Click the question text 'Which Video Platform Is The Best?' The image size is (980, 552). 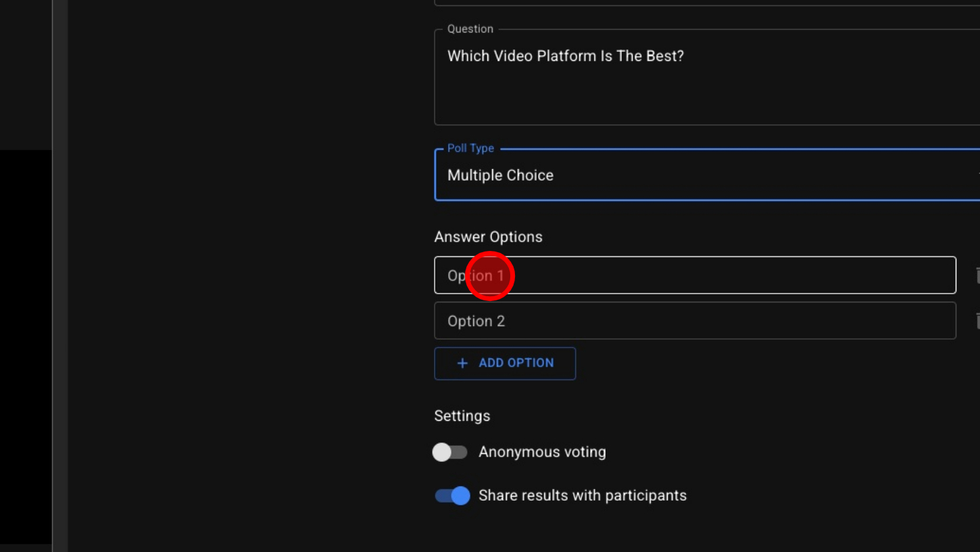[x=565, y=56]
